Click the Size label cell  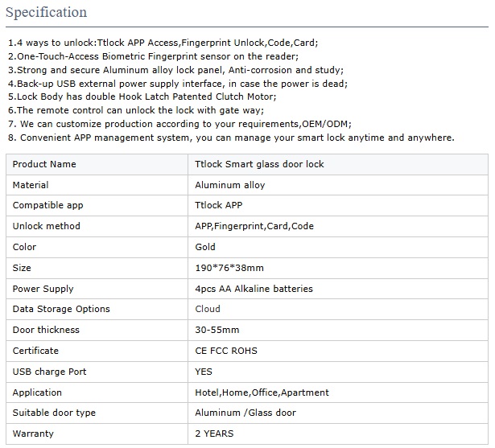(97, 268)
